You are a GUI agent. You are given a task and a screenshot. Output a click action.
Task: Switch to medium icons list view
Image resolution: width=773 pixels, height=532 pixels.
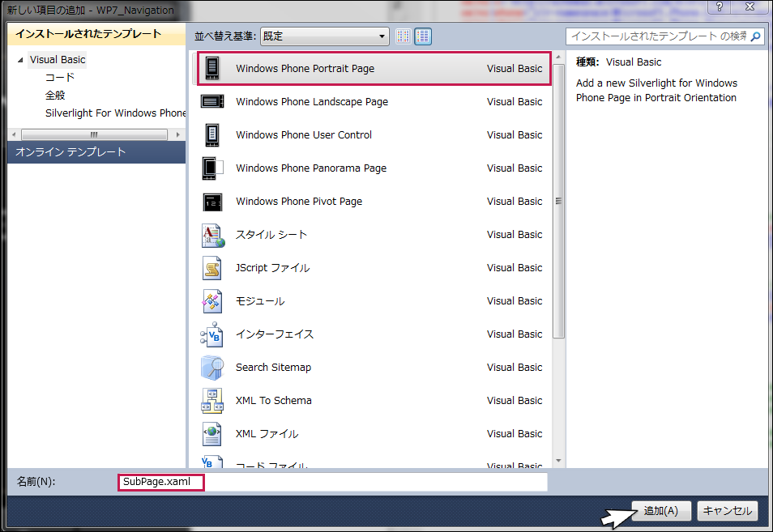click(423, 36)
